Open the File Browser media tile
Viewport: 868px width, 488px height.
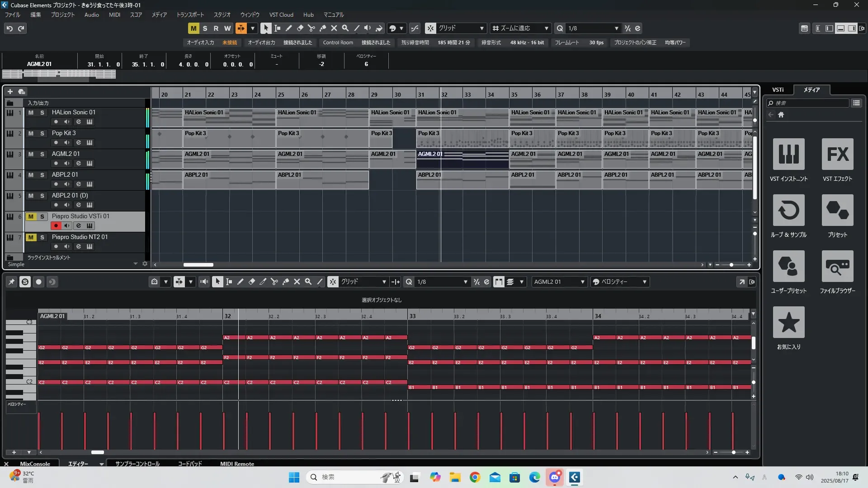coord(837,267)
